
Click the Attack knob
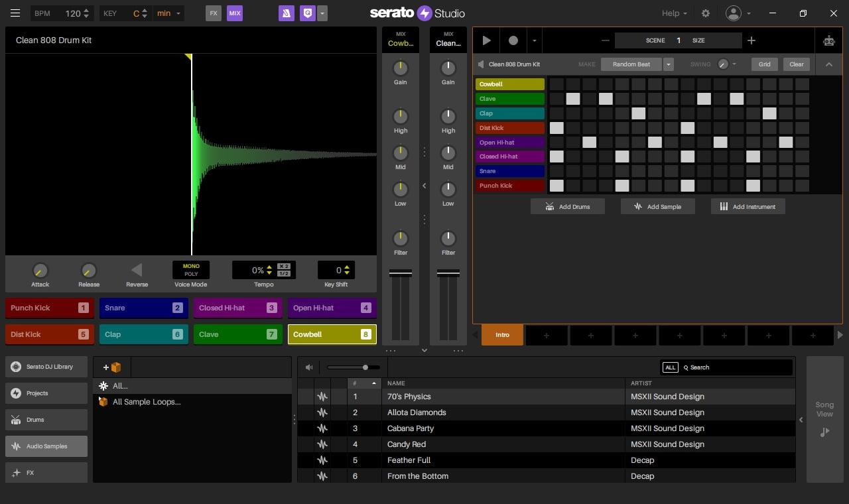(x=40, y=271)
